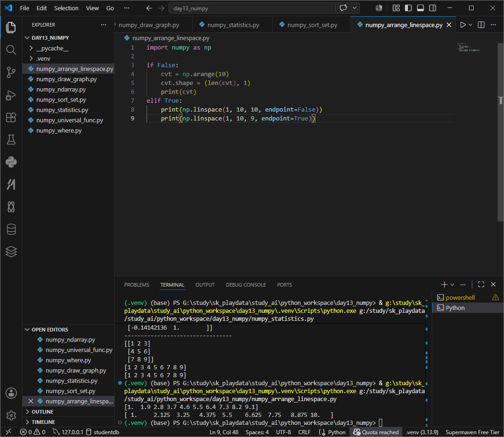Close numpy_arrange_linespa... in open editors
This screenshot has width=504, height=437.
tap(31, 401)
